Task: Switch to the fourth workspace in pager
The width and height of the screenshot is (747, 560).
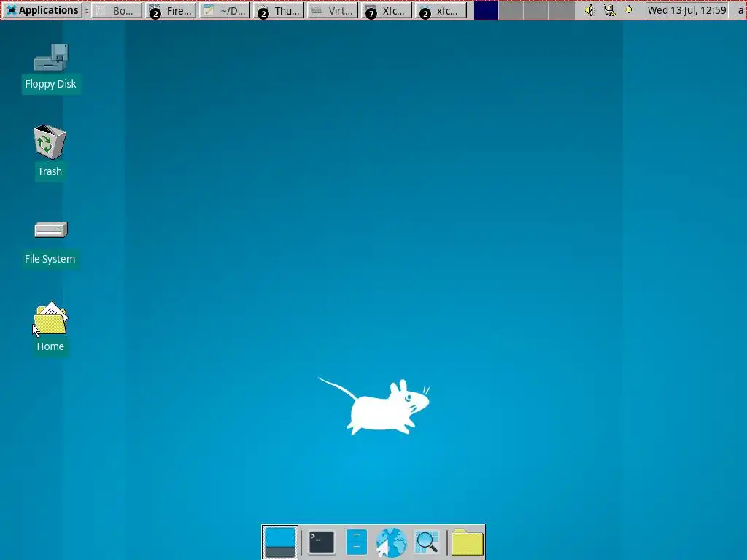Action: pos(561,10)
